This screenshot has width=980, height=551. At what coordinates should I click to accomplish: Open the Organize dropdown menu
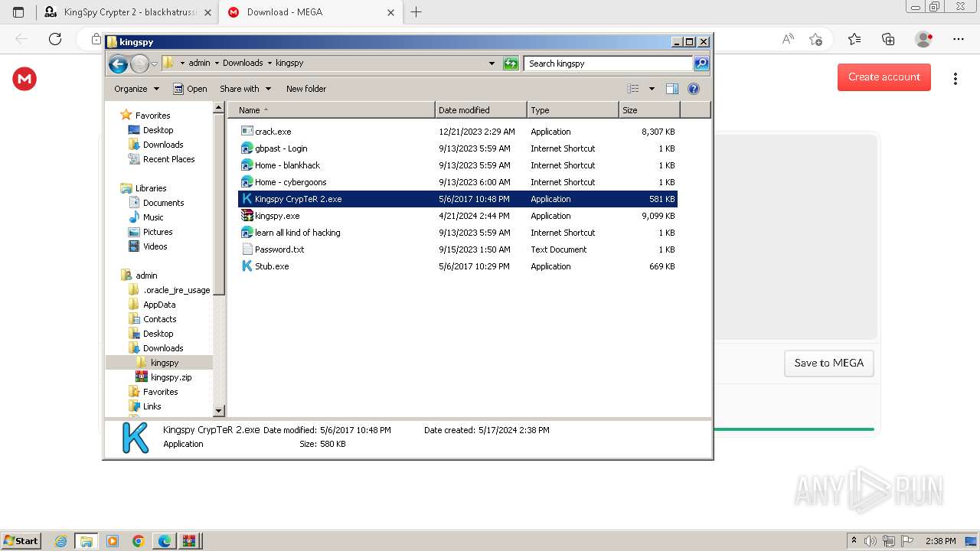click(136, 89)
